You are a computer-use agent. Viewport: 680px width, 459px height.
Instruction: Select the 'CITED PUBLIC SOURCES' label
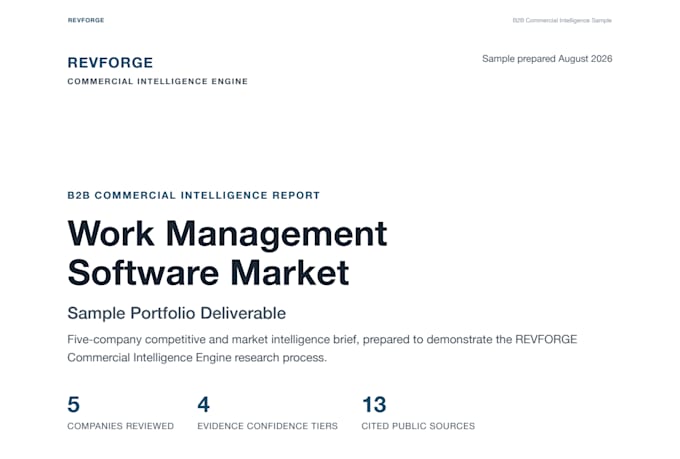click(x=418, y=426)
